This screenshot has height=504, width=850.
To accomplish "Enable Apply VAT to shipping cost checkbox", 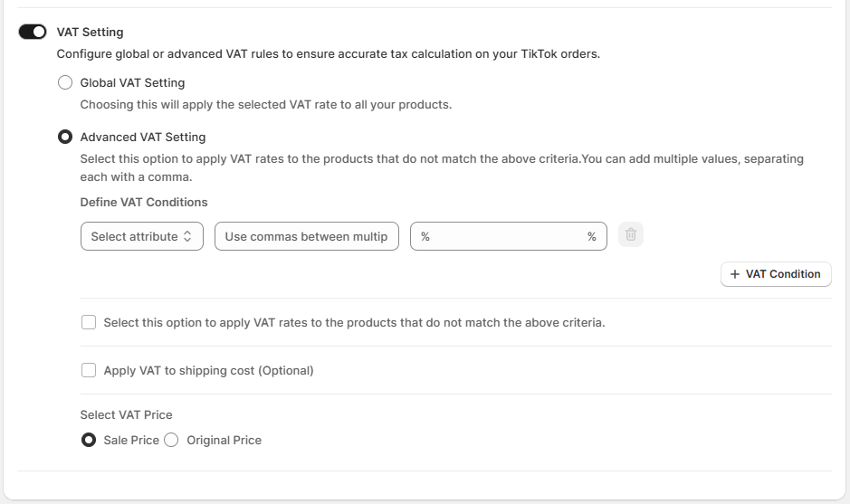I will pyautogui.click(x=89, y=370).
